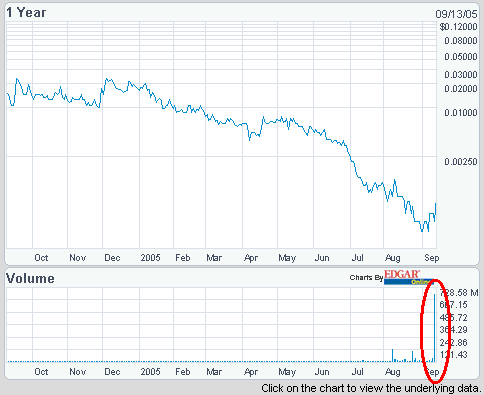Click 'May' label under the price chart
Image resolution: width=484 pixels, height=395 pixels.
coord(287,258)
